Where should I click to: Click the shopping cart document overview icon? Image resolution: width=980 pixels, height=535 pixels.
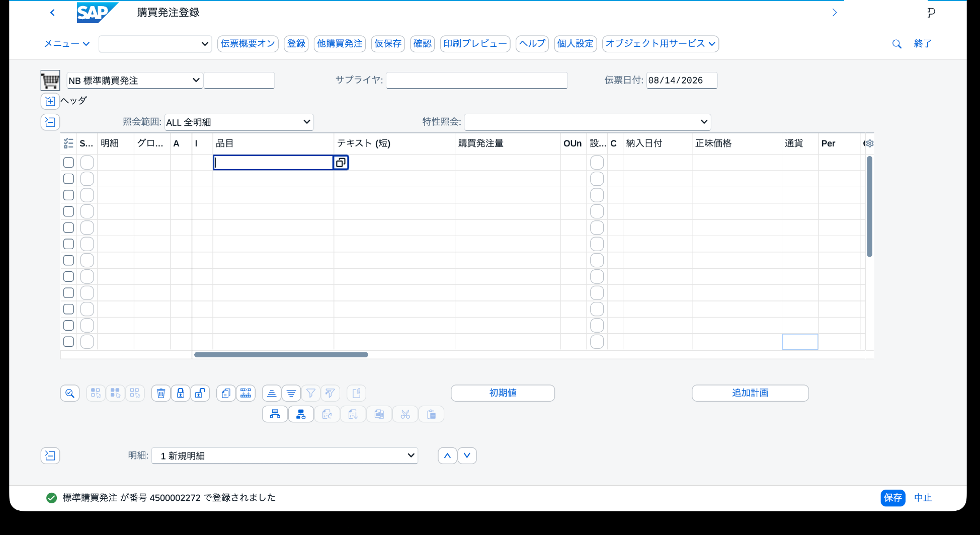(50, 80)
